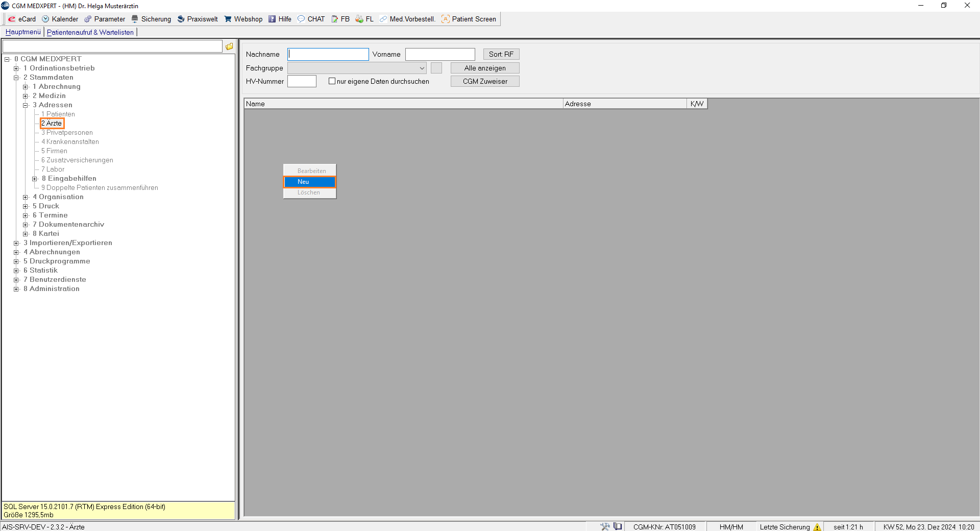Click the CGM Zuweiser button

pos(485,81)
